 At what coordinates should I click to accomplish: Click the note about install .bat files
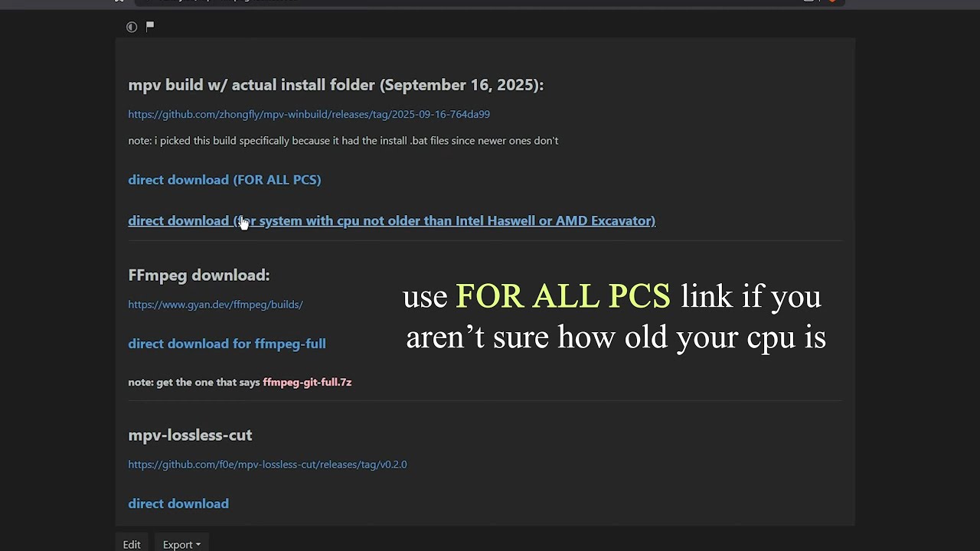343,141
